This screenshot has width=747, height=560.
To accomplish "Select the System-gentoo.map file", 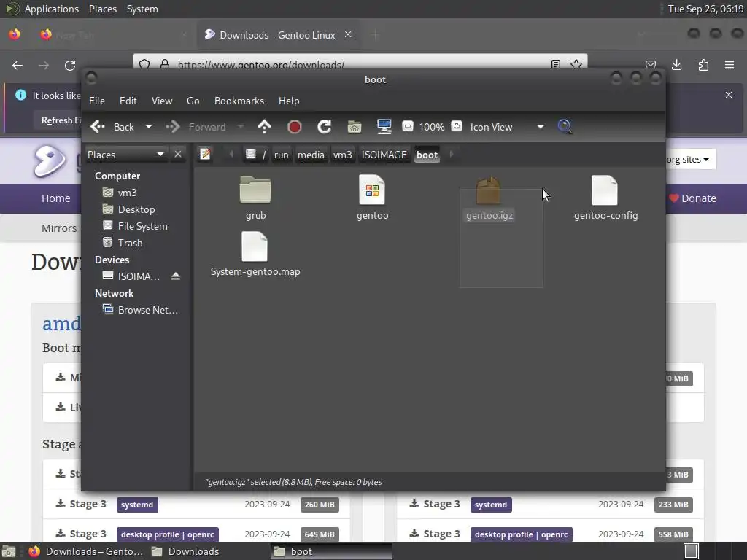I will pos(255,254).
